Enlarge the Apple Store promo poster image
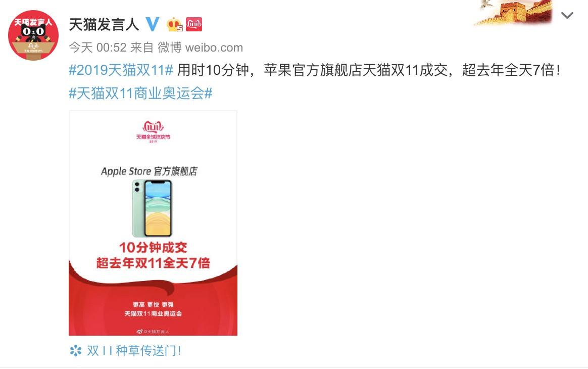588x369 pixels. click(153, 223)
